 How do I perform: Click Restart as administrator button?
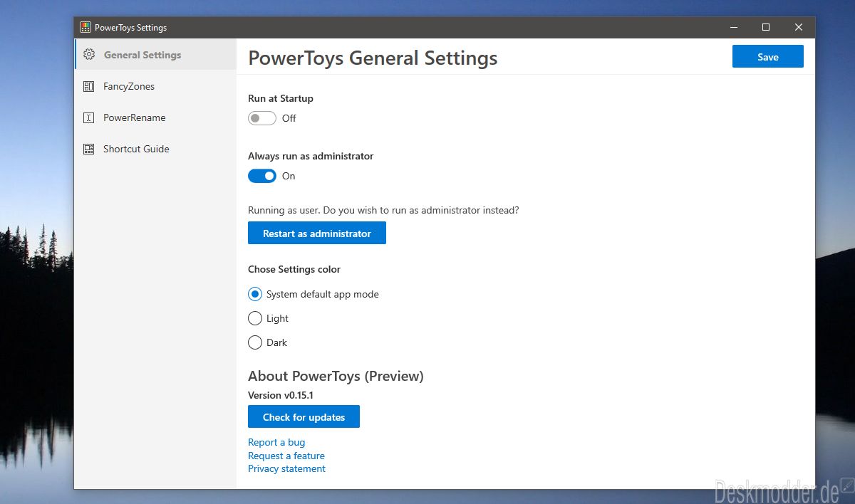(317, 233)
